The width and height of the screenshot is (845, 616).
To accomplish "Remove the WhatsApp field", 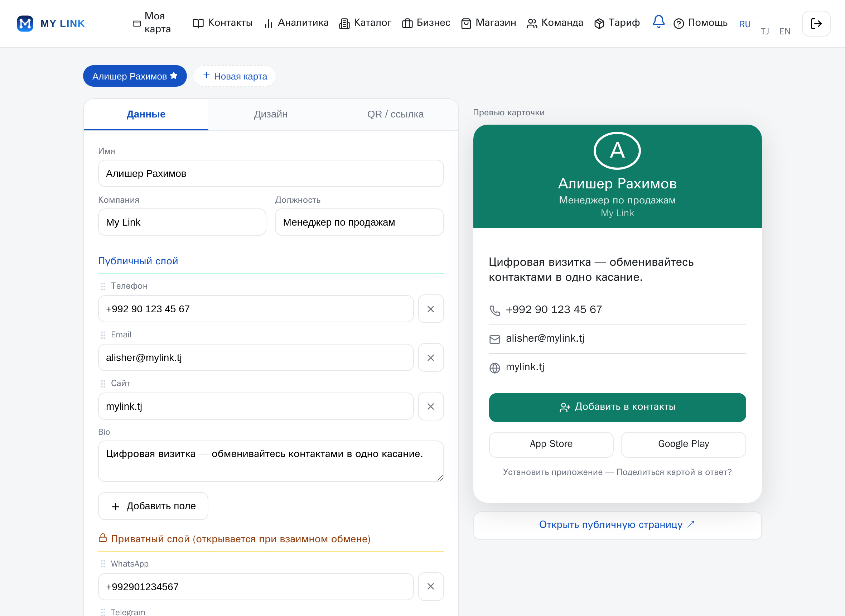I will 430,586.
